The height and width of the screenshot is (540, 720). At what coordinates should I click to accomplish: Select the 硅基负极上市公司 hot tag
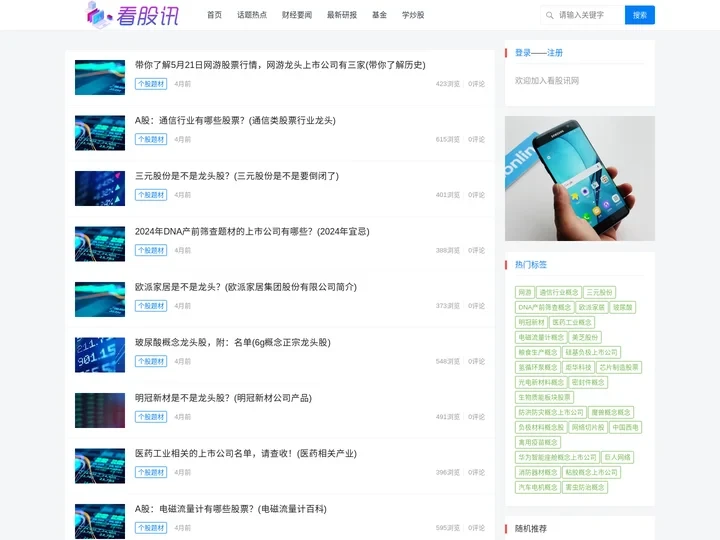tap(591, 353)
